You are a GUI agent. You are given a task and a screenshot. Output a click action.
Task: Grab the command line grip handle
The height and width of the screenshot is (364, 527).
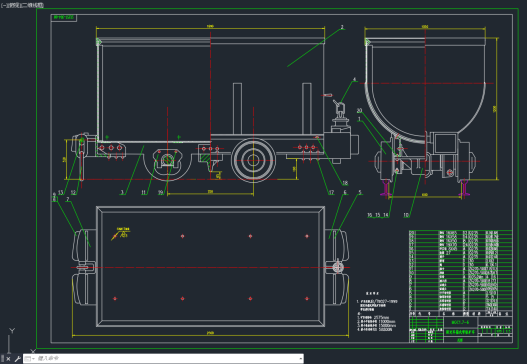click(3, 359)
